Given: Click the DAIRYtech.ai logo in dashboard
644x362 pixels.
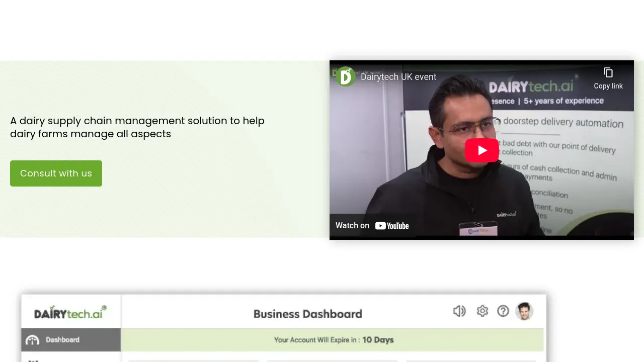Looking at the screenshot, I should click(70, 312).
